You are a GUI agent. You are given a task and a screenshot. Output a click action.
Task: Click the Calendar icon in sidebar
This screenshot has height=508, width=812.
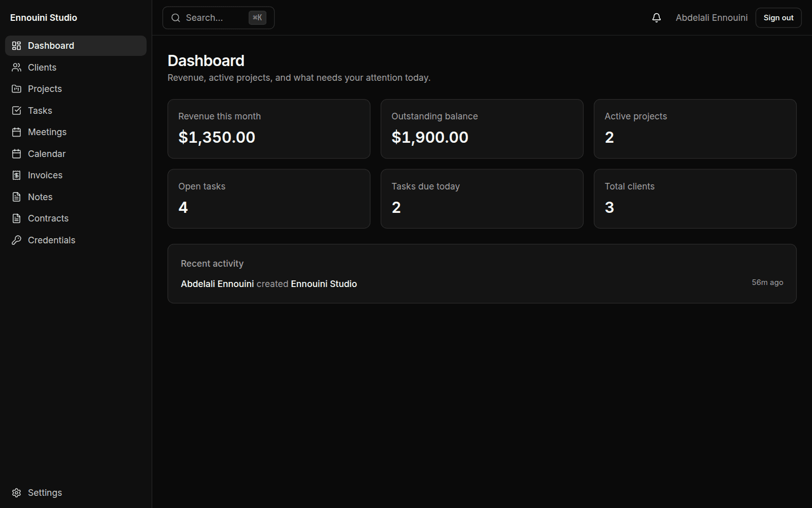click(17, 154)
